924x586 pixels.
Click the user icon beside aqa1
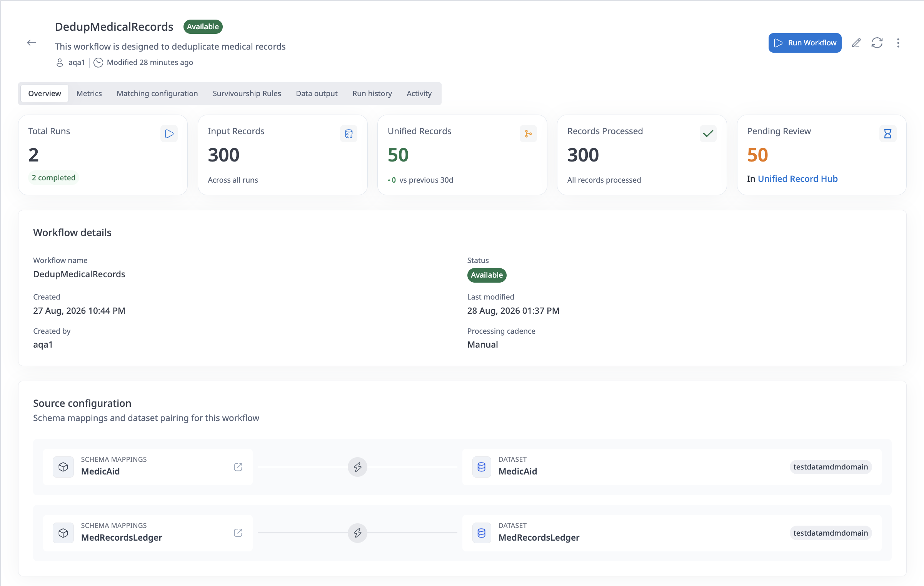click(60, 62)
